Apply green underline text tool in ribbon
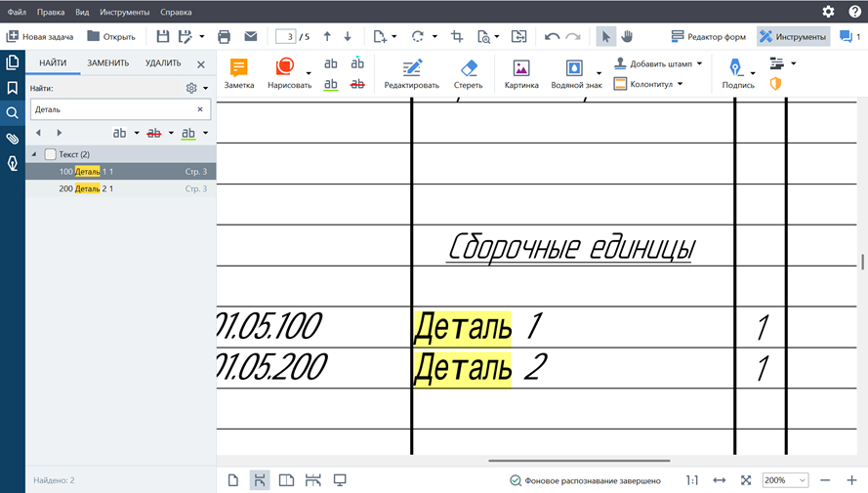This screenshot has width=868, height=493. tap(330, 84)
